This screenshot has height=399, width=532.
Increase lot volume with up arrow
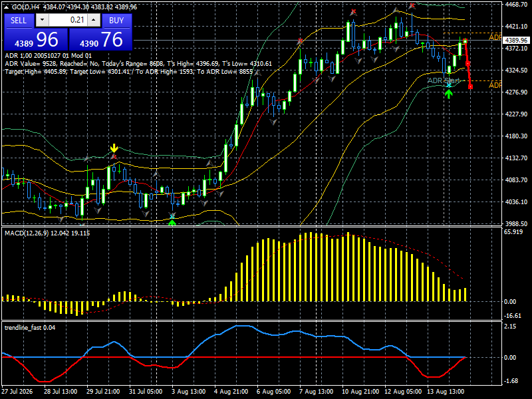coord(94,20)
